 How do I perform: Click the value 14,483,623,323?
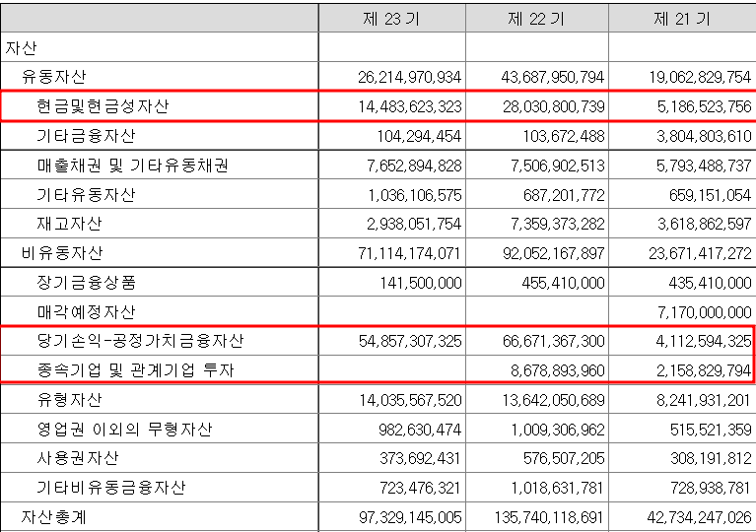pyautogui.click(x=409, y=106)
